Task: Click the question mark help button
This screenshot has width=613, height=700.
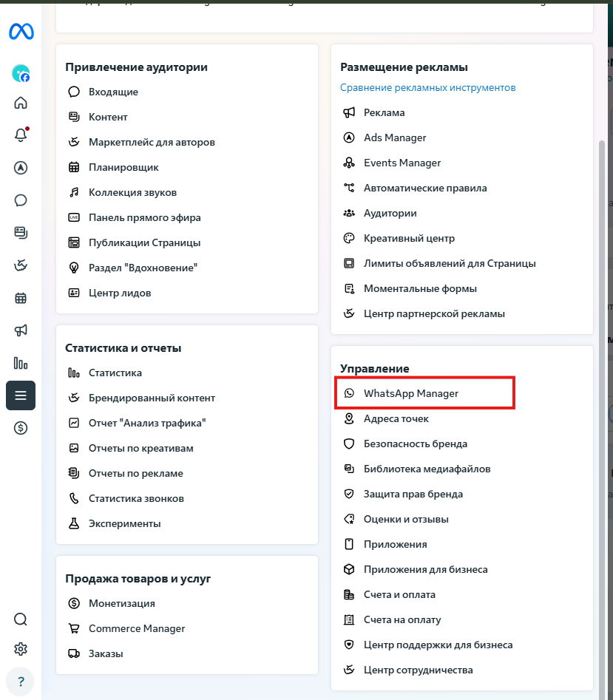Action: coord(21,682)
